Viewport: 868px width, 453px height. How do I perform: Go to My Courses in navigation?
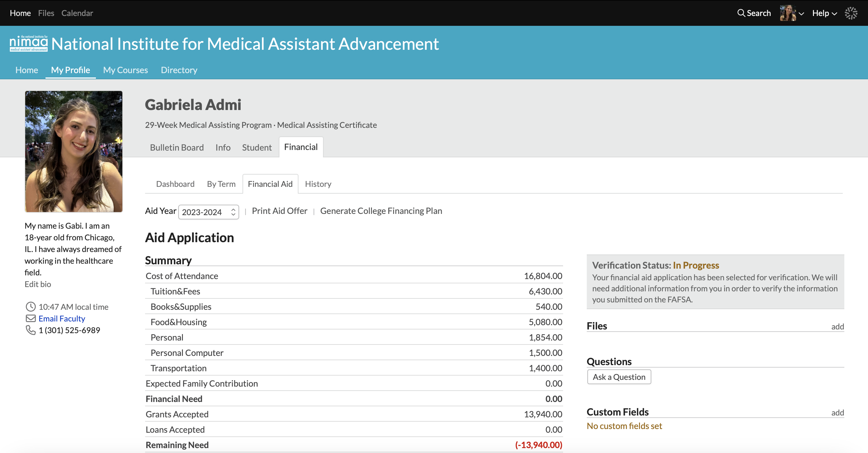point(125,70)
